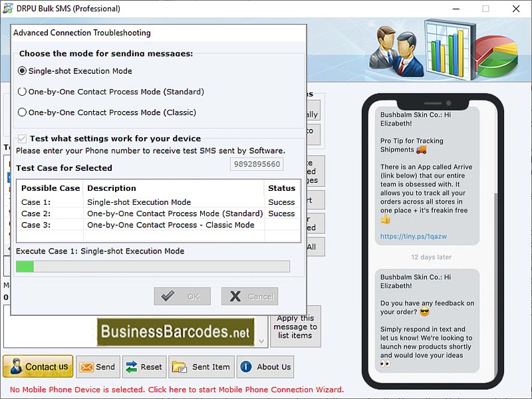This screenshot has width=532, height=399.
Task: Select Single-shot Execution Mode radio button
Action: 22,71
